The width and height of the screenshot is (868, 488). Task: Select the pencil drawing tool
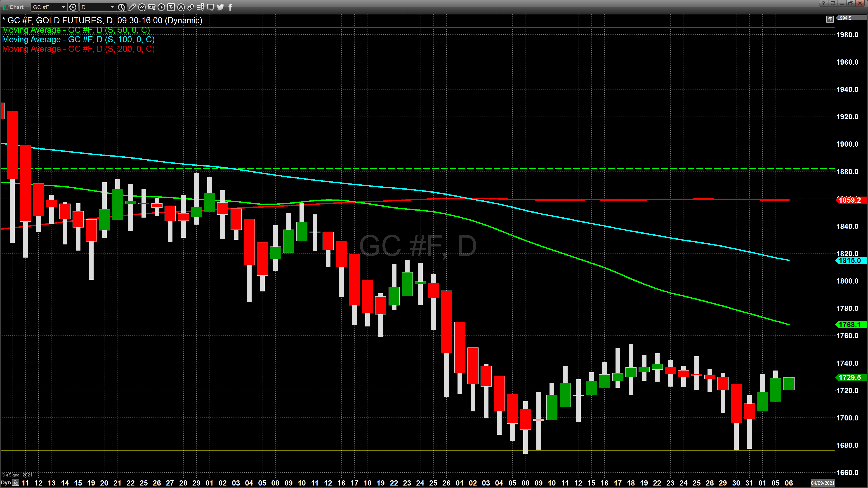pyautogui.click(x=132, y=7)
